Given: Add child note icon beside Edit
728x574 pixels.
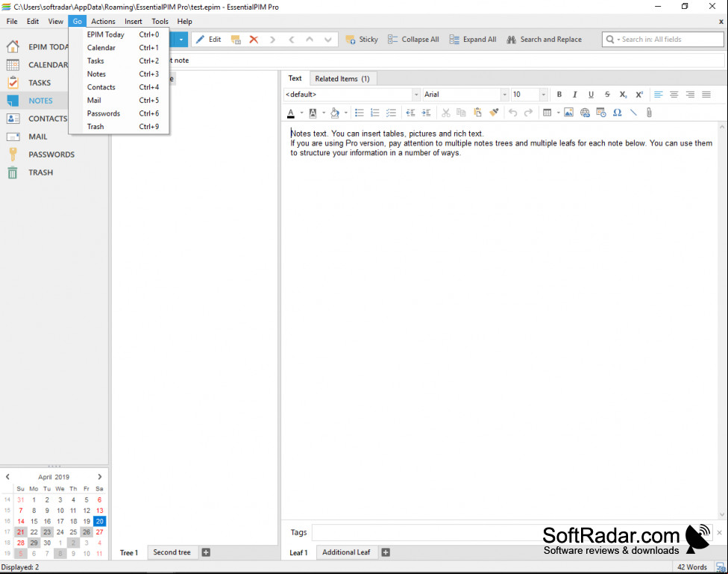Looking at the screenshot, I should (x=236, y=40).
